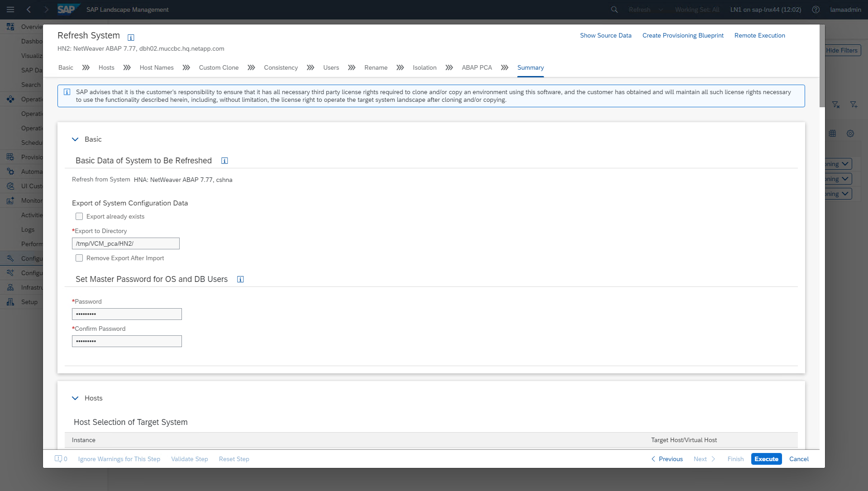Image resolution: width=868 pixels, height=491 pixels.
Task: Click the Automation sidebar icon
Action: [10, 172]
